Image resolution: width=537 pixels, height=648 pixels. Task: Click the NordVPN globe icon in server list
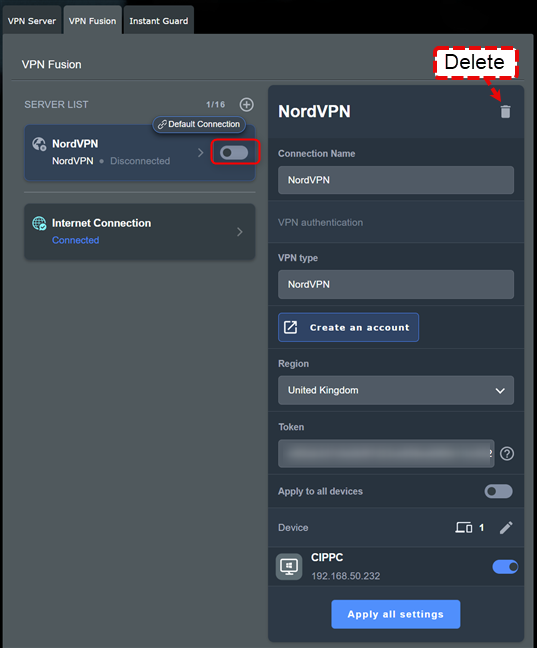pyautogui.click(x=39, y=144)
